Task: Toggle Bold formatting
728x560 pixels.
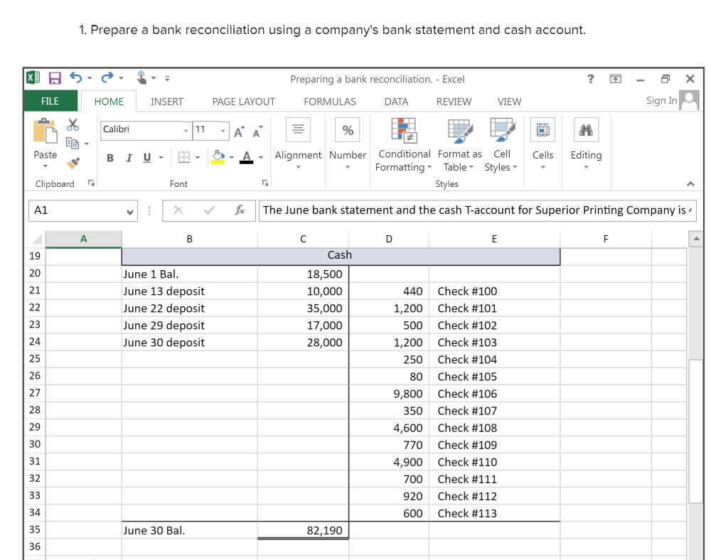Action: [x=110, y=157]
